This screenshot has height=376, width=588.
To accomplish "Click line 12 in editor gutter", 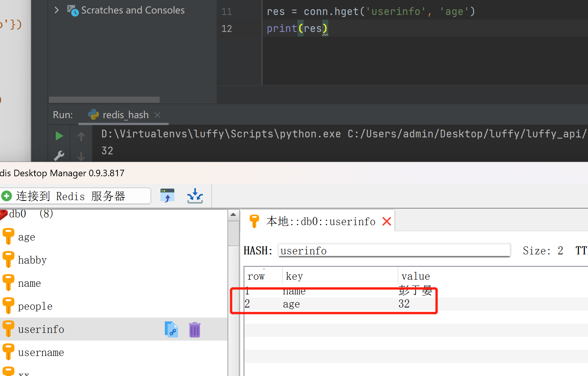I will 227,28.
